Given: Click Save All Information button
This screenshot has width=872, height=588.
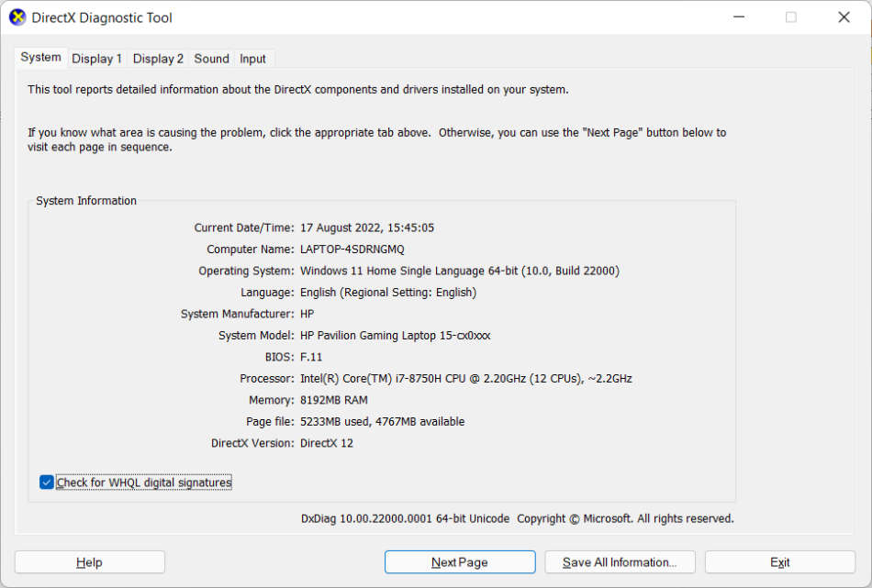Looking at the screenshot, I should click(620, 562).
